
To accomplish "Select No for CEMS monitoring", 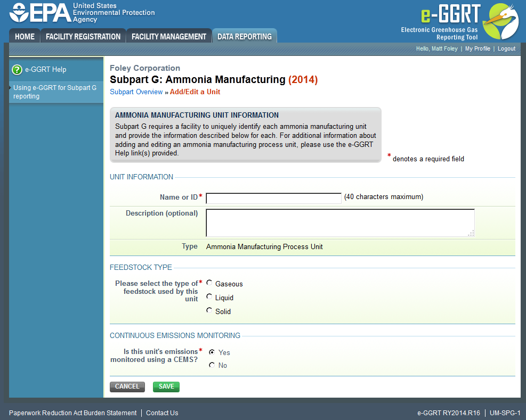I will point(212,365).
